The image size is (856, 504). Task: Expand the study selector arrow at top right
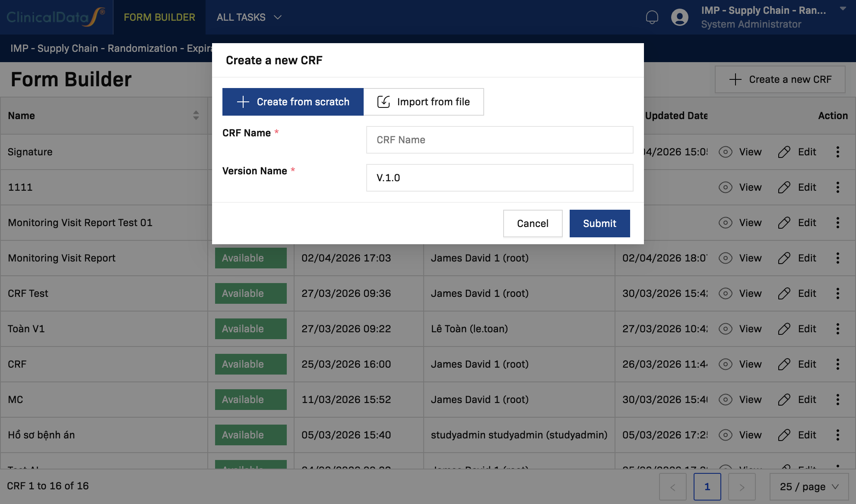pos(843,9)
